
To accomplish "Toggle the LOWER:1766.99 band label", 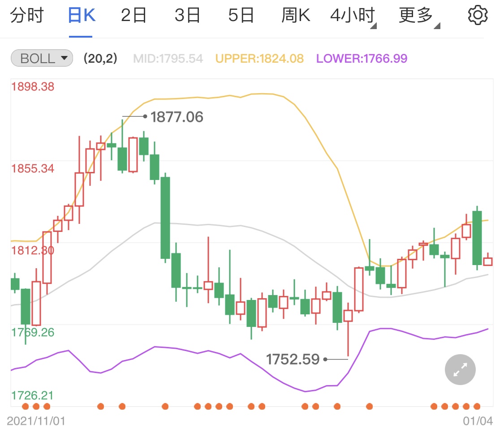I will (362, 58).
